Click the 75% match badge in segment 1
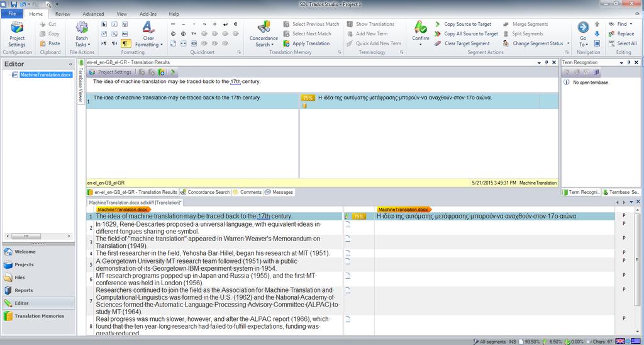The image size is (644, 345). point(358,217)
